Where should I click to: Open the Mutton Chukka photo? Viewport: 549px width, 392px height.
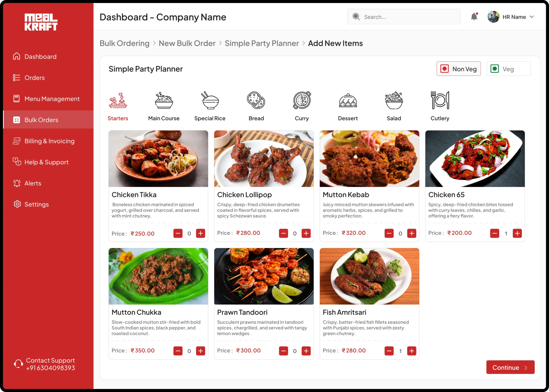(158, 276)
